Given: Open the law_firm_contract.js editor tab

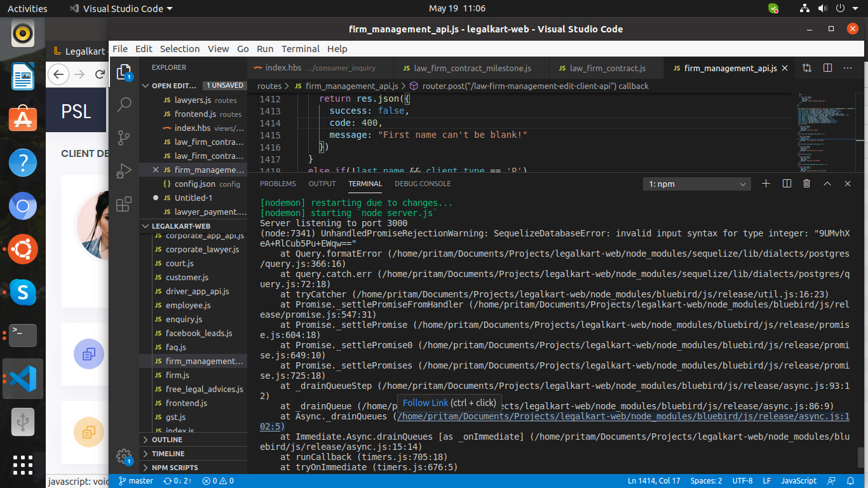Looking at the screenshot, I should 607,68.
